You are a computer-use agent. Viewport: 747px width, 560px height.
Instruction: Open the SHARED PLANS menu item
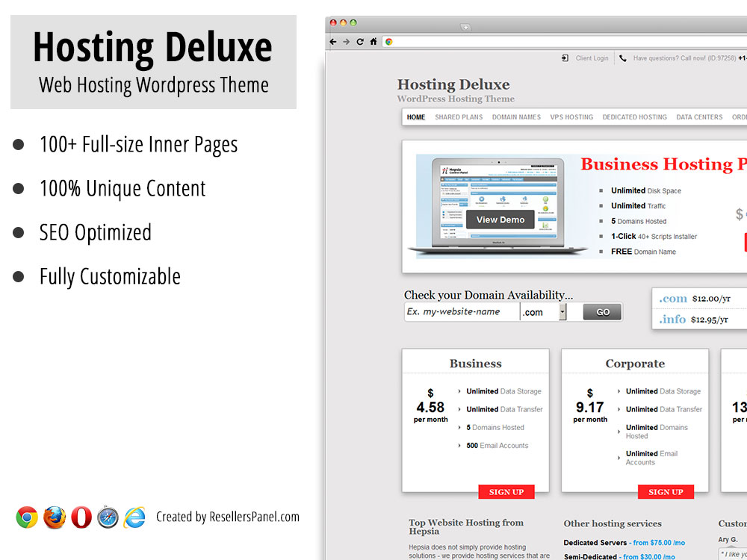click(459, 117)
